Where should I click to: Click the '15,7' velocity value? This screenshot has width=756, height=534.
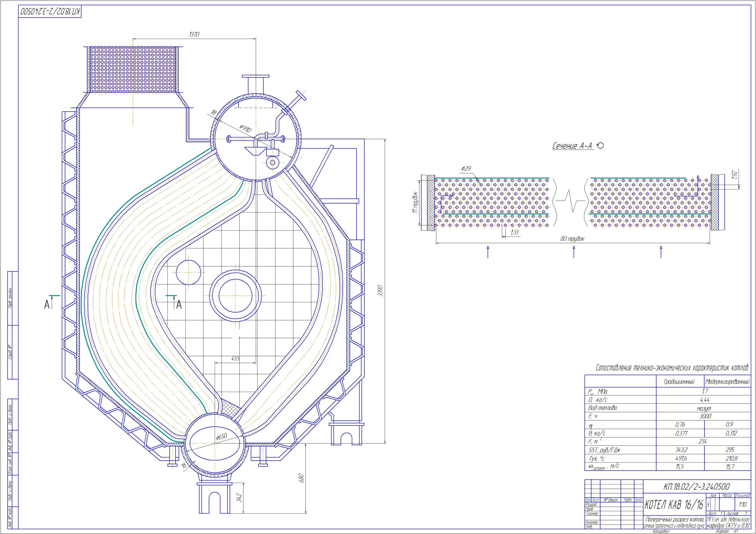(x=730, y=466)
